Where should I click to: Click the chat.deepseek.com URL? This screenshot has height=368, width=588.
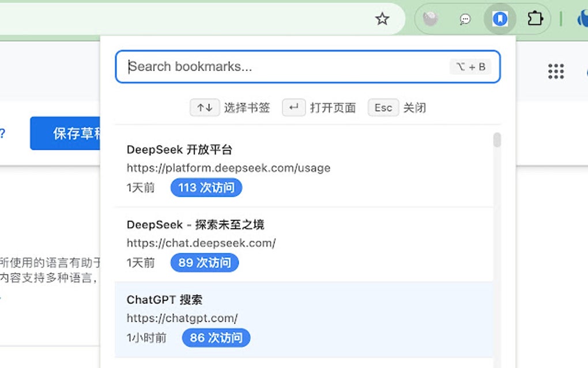coord(201,243)
